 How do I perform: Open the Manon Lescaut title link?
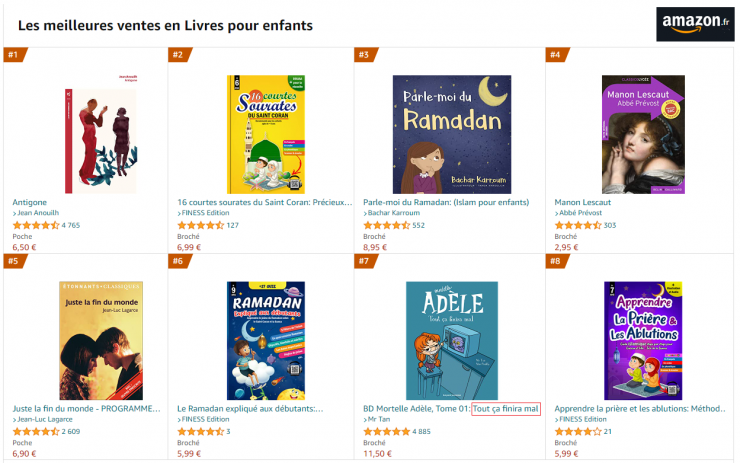pos(581,201)
